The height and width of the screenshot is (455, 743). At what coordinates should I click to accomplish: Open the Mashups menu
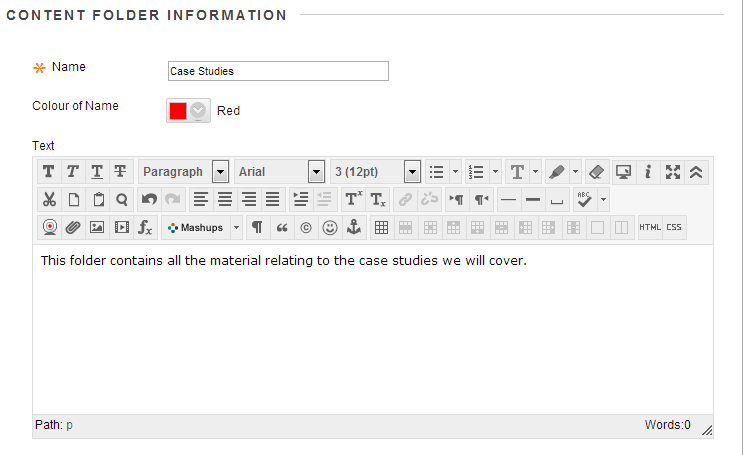202,227
